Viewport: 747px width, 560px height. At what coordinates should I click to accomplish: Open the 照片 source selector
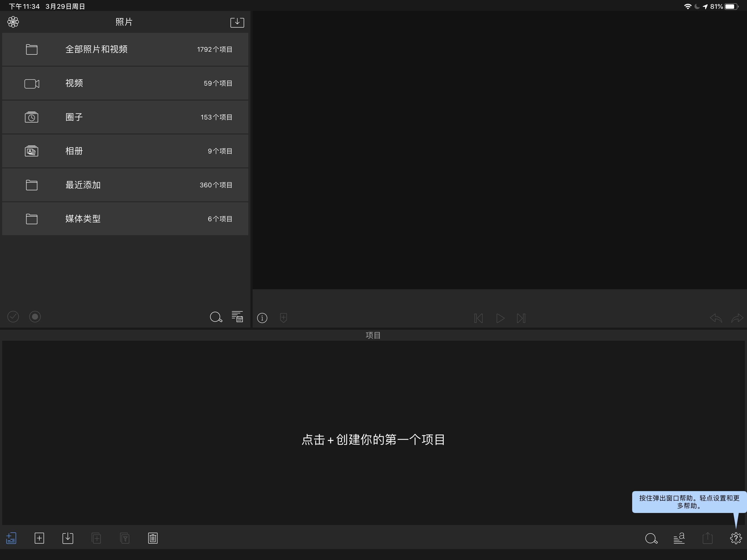tap(124, 22)
